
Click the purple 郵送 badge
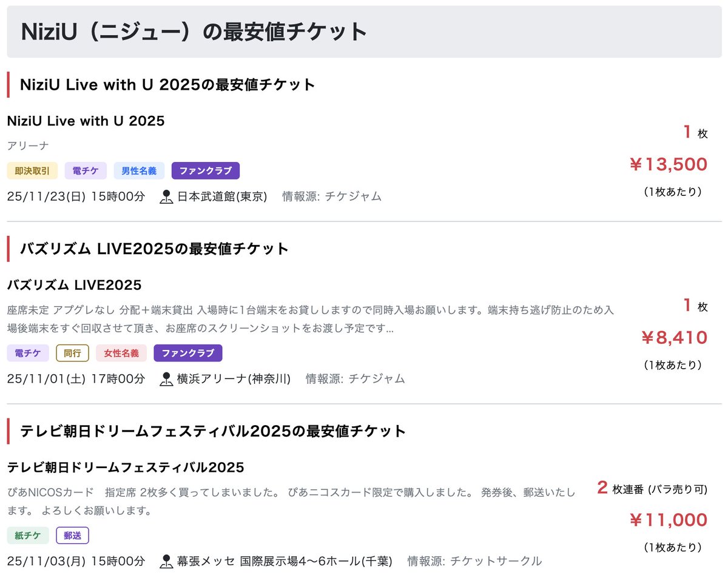[x=72, y=535]
